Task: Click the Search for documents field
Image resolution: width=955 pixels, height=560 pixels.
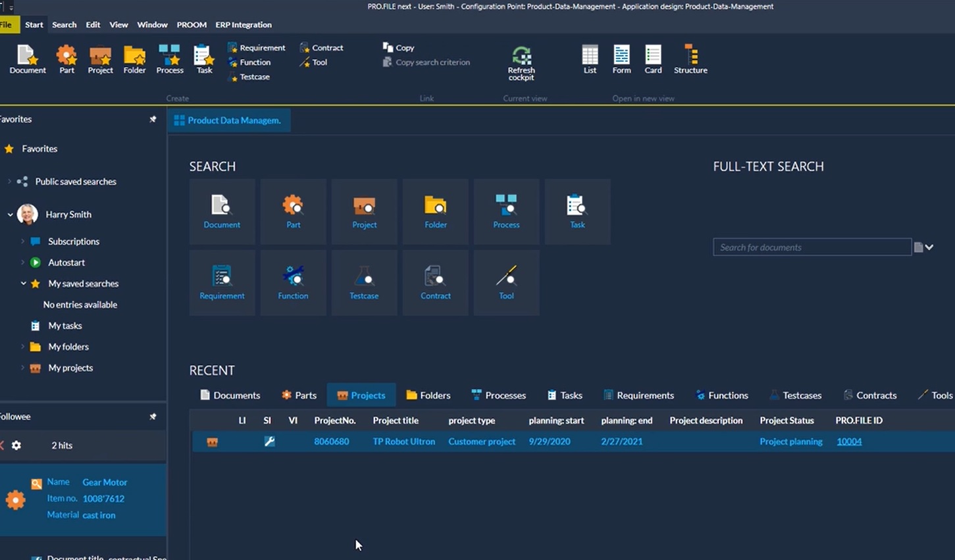Action: [812, 247]
